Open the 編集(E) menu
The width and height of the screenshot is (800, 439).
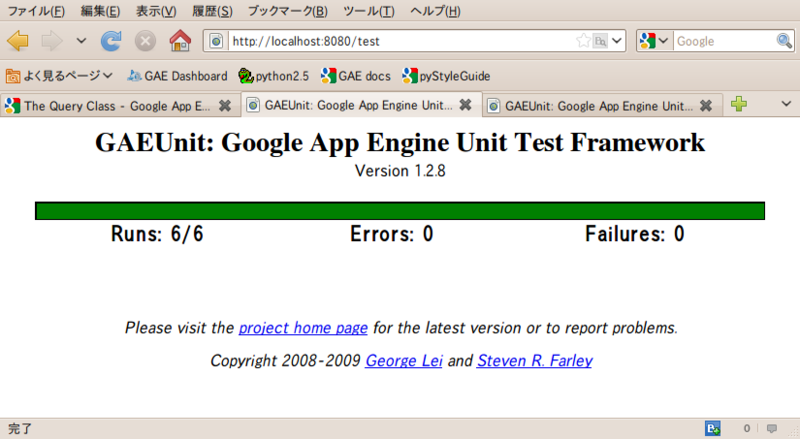point(100,11)
